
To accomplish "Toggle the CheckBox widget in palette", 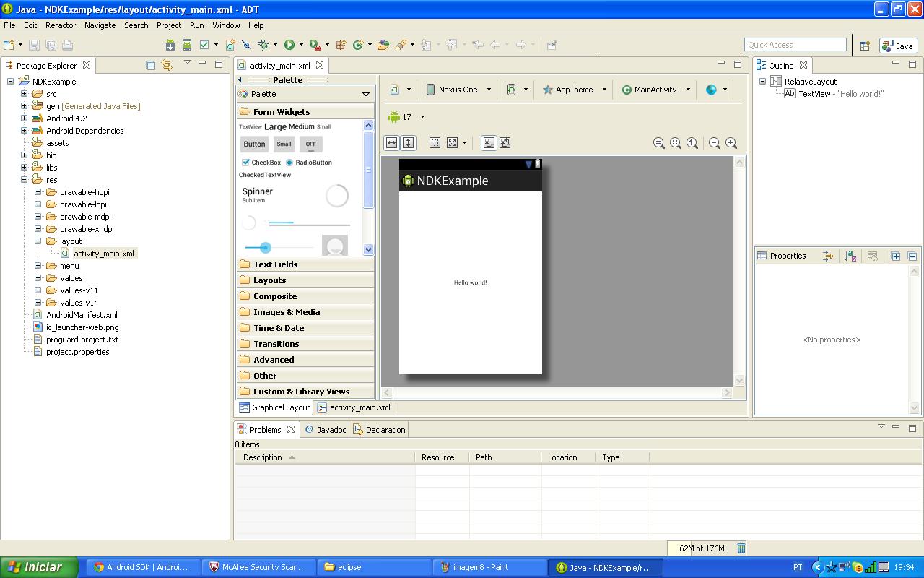I will [261, 163].
